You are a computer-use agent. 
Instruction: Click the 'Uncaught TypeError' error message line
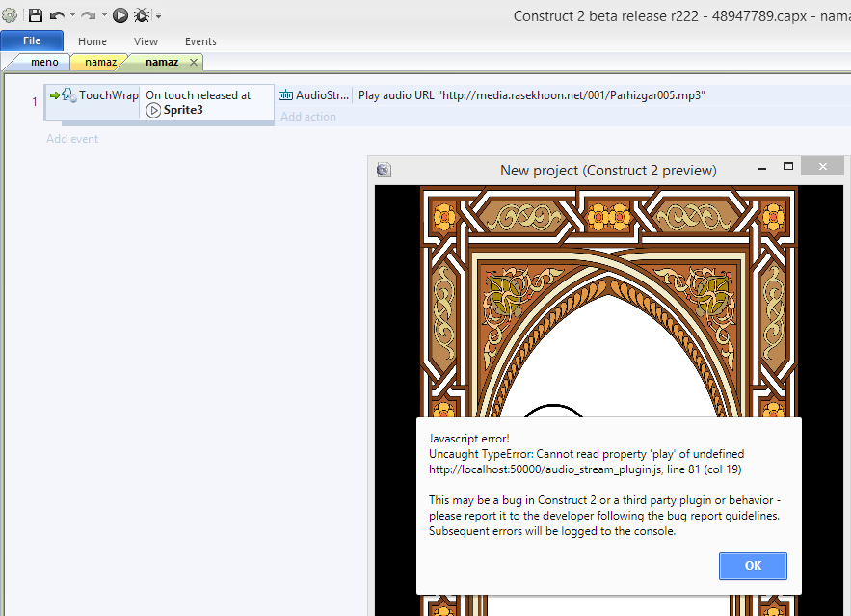(x=586, y=454)
